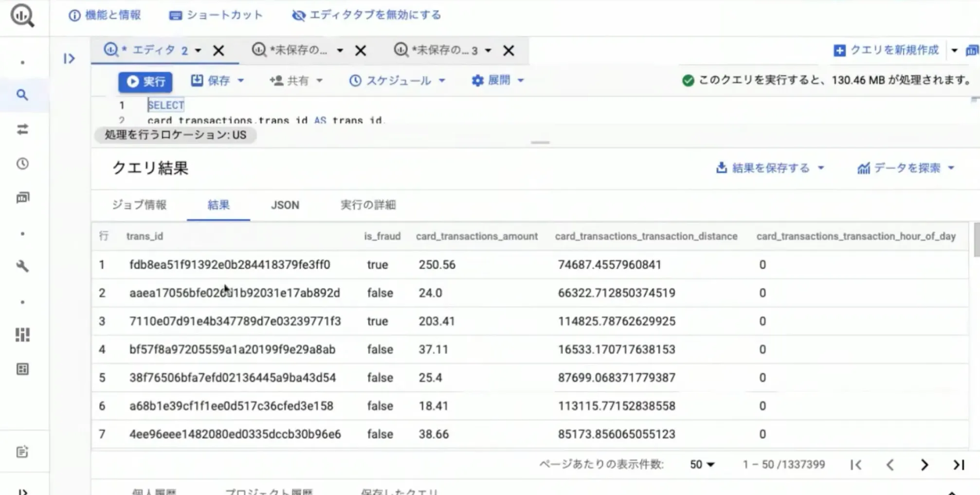
Task: Change rows per page 50 dropdown
Action: pyautogui.click(x=702, y=464)
